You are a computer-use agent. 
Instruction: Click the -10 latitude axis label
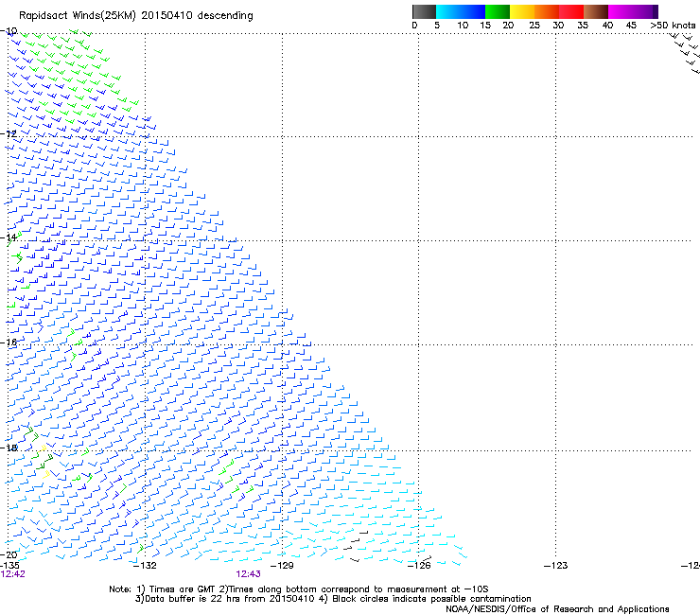point(9,31)
